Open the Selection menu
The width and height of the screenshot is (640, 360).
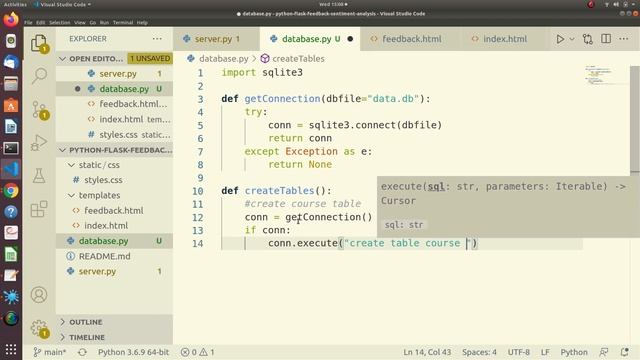[x=60, y=22]
